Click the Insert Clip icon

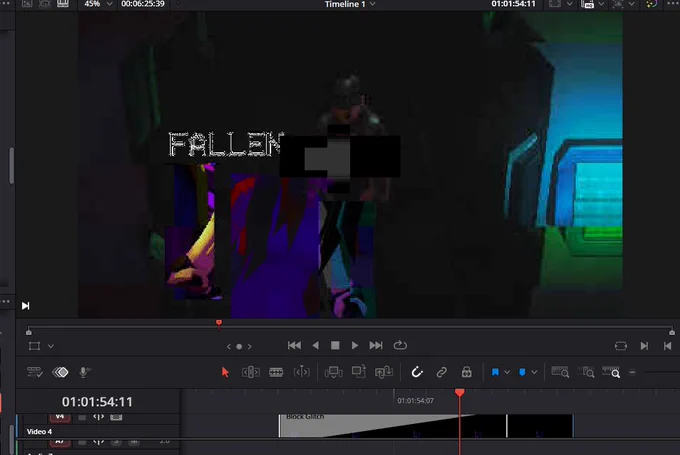tap(333, 372)
